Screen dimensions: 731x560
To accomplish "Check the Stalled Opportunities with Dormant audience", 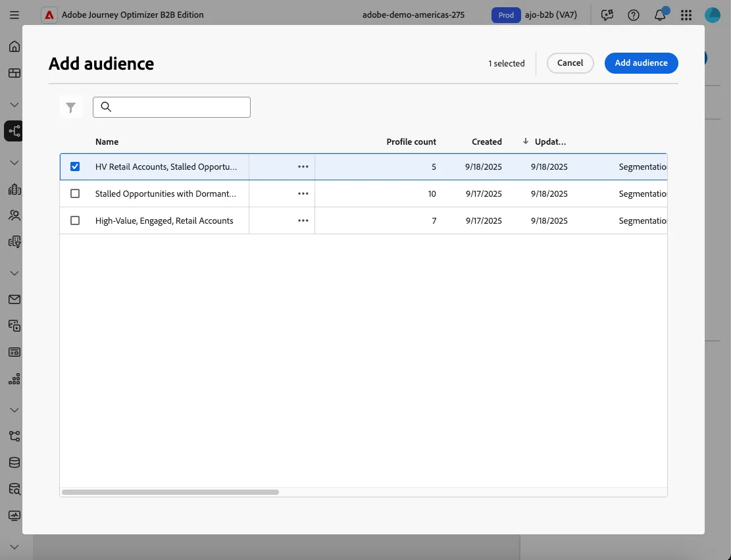I will (x=74, y=193).
